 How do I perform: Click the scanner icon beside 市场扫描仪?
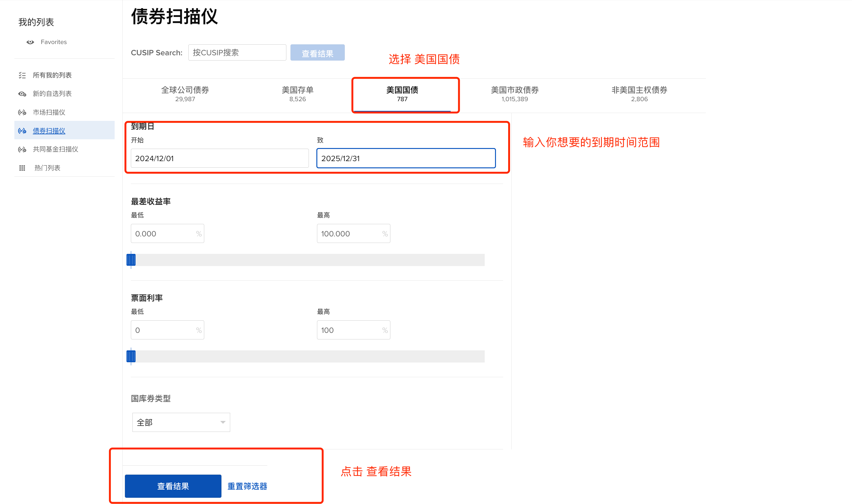pyautogui.click(x=22, y=112)
